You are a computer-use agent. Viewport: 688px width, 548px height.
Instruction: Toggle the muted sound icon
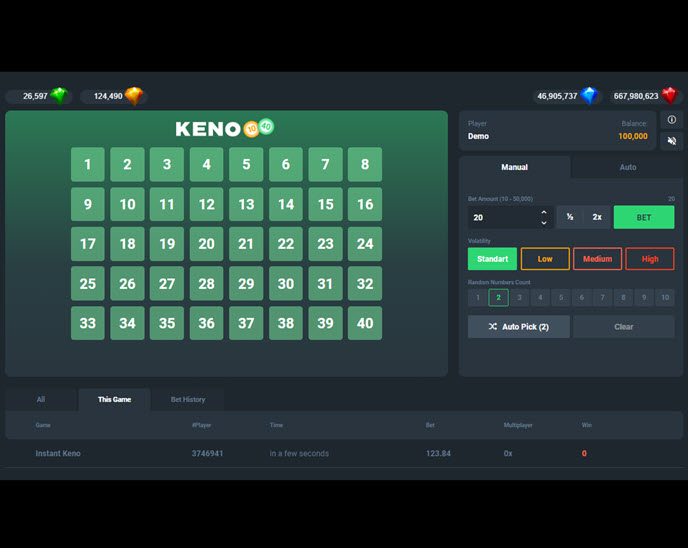click(671, 141)
